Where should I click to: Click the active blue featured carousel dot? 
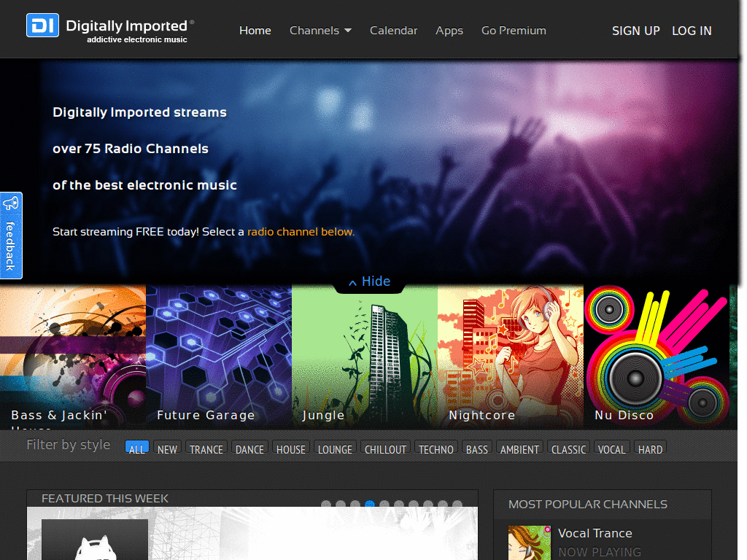click(x=370, y=504)
